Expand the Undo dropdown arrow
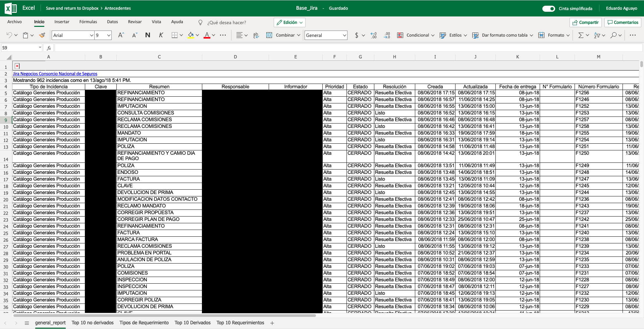Viewport: 644px width, 329px height. (x=16, y=35)
